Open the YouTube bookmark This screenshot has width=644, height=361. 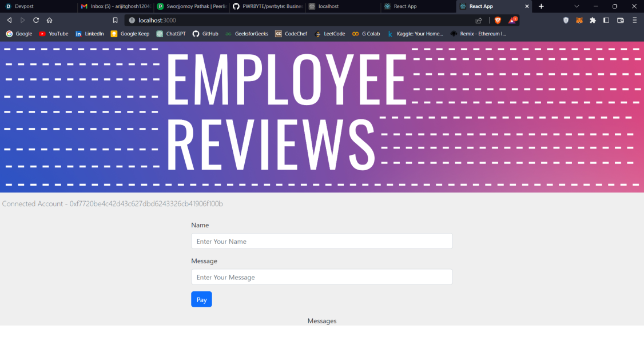click(53, 34)
